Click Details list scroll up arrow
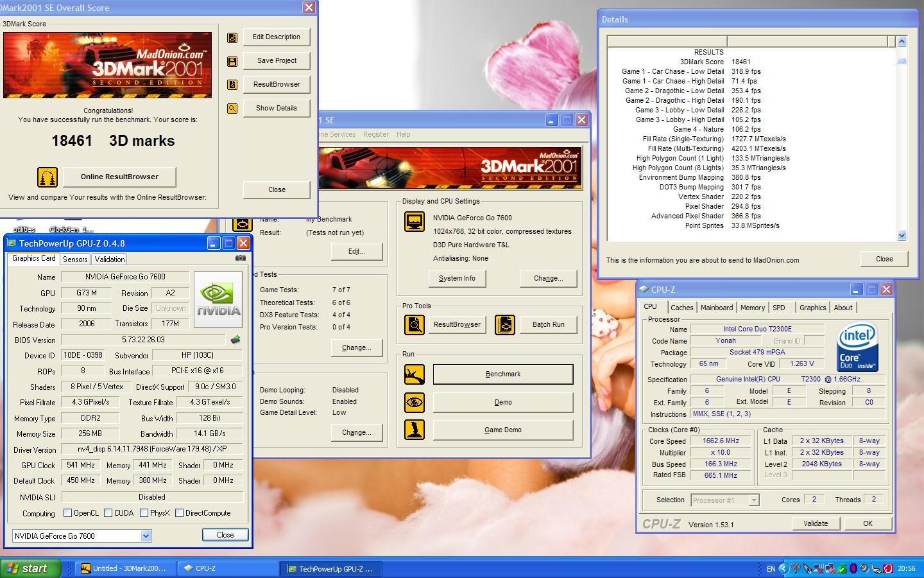The height and width of the screenshot is (578, 924). (902, 41)
